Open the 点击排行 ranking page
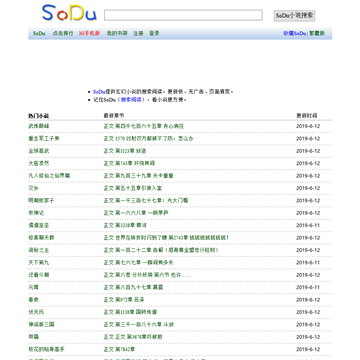Image resolution: width=360 pixels, height=360 pixels. (x=63, y=33)
